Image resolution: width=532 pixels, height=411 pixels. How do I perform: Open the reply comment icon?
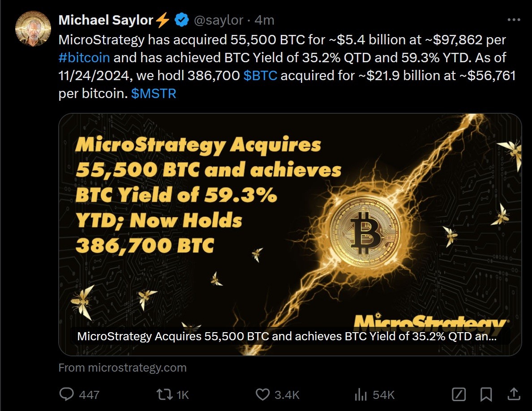tap(66, 394)
